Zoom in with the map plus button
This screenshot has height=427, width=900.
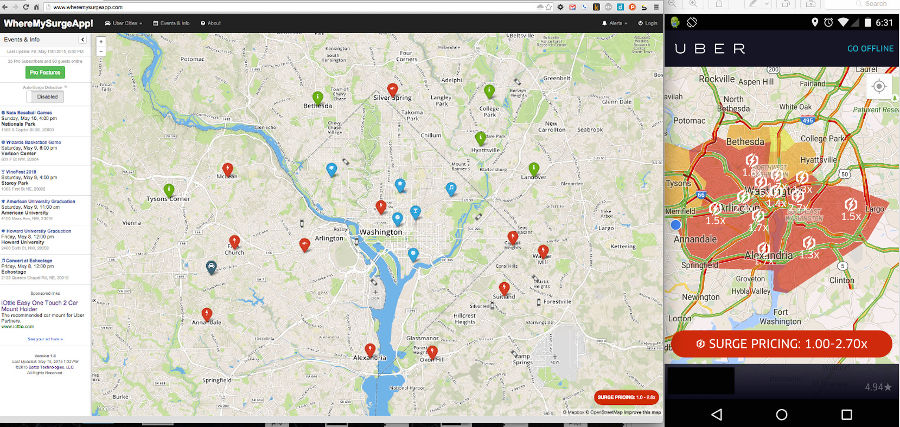[101, 42]
